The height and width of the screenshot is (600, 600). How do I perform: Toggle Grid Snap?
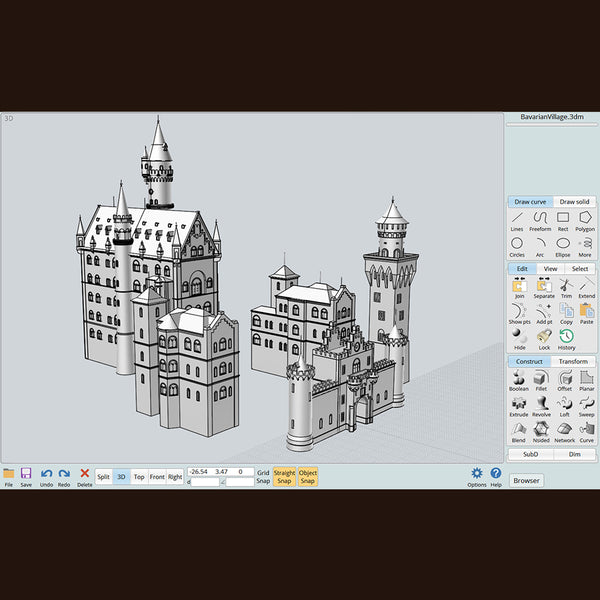(x=262, y=476)
